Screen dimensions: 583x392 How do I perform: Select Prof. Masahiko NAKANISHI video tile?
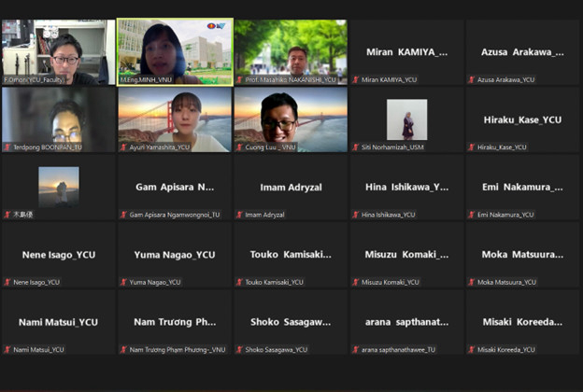click(x=291, y=52)
